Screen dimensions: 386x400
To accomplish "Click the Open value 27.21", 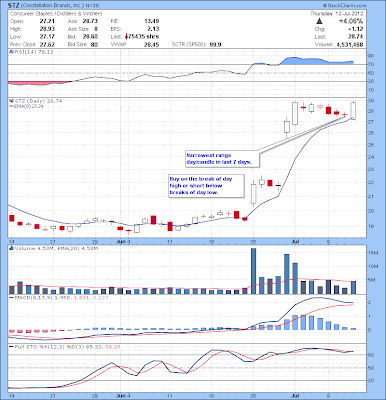I will (x=47, y=21).
